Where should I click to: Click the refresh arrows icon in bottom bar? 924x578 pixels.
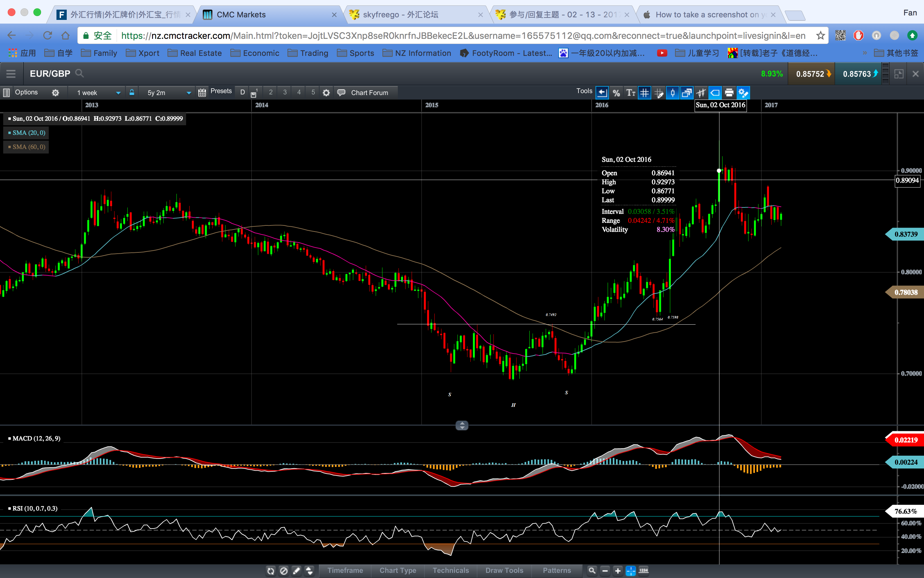tap(271, 571)
